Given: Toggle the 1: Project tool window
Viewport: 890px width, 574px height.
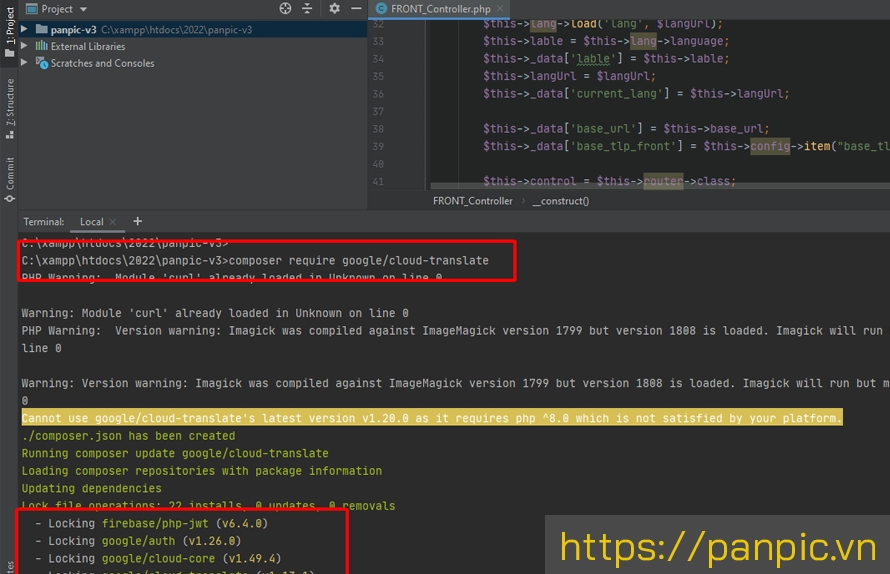Looking at the screenshot, I should (9, 31).
